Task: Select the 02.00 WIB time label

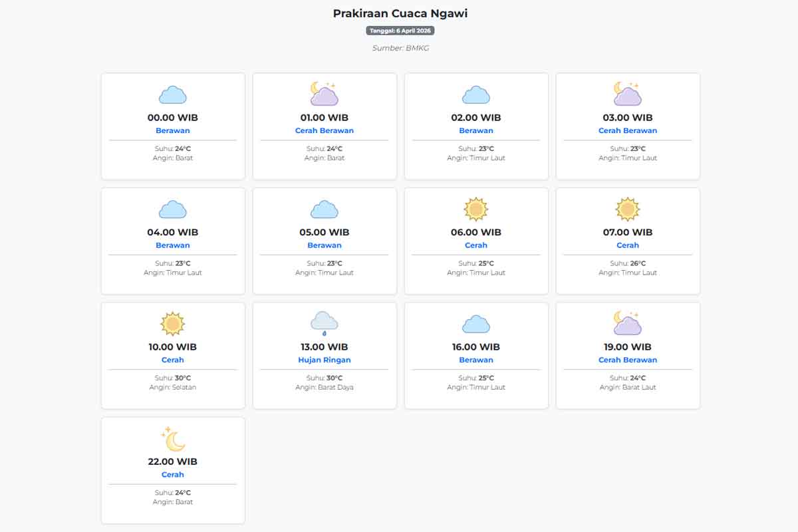Action: click(476, 118)
